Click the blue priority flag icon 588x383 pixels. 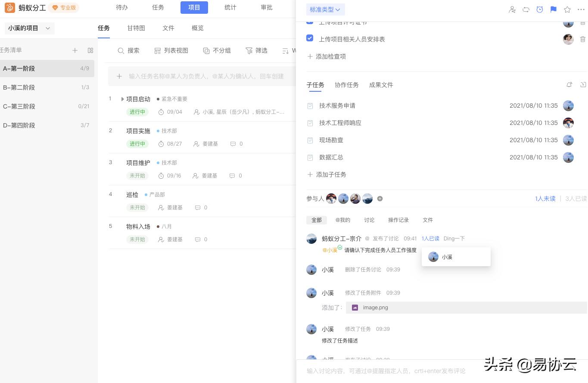point(554,9)
